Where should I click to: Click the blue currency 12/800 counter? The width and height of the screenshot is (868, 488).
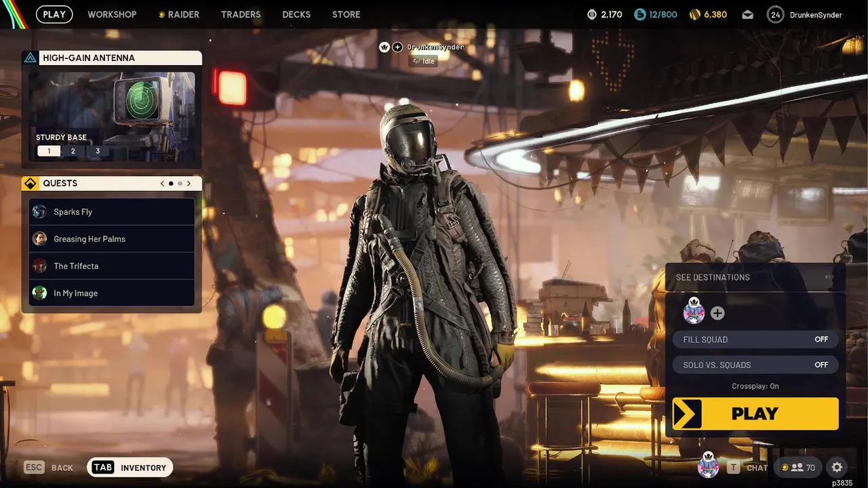coord(656,14)
